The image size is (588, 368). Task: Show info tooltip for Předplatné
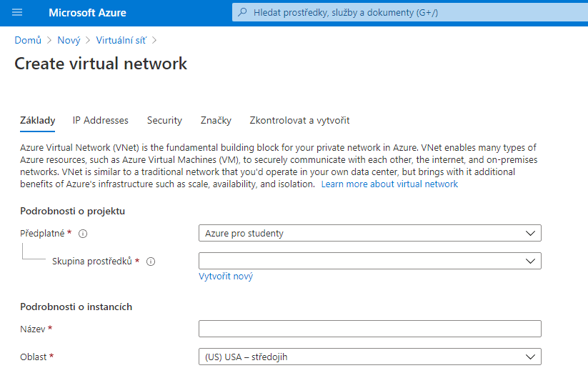tap(83, 234)
